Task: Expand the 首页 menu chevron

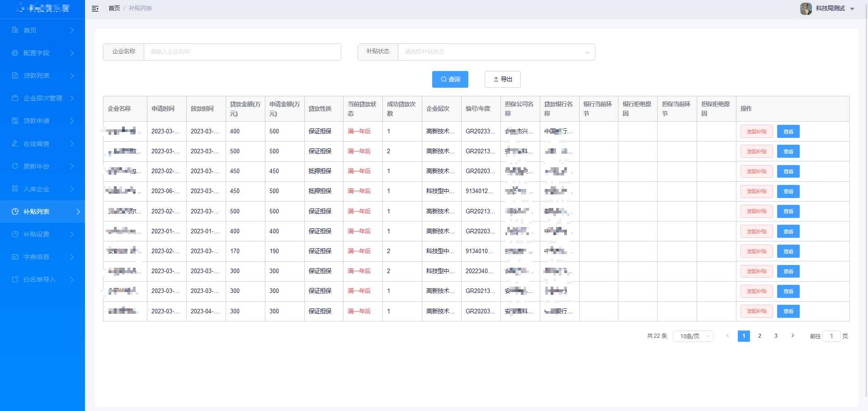Action: pos(72,30)
